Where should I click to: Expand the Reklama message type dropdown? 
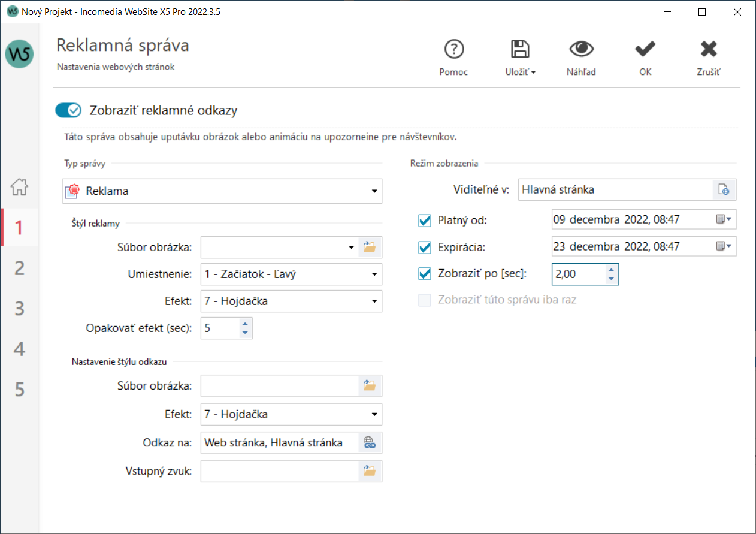(x=374, y=192)
